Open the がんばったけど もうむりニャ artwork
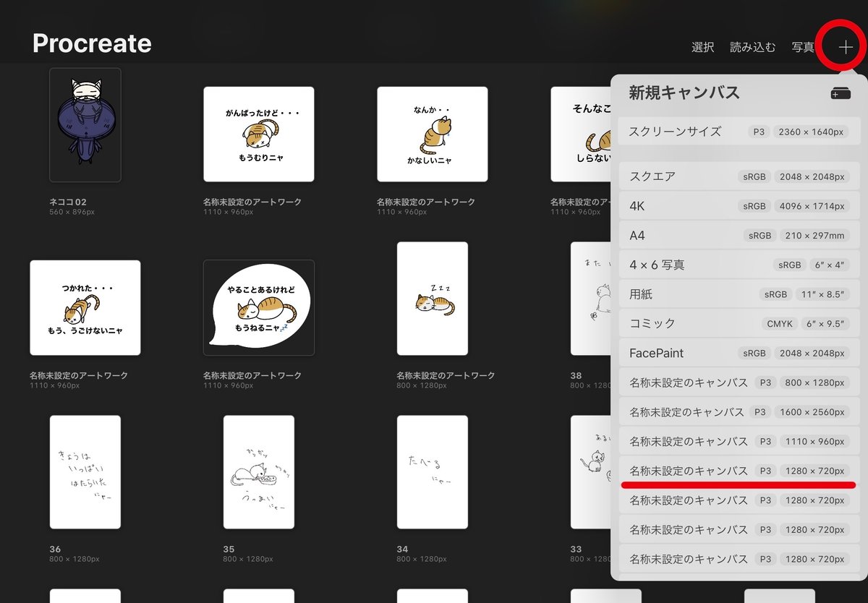The width and height of the screenshot is (868, 603). (259, 134)
